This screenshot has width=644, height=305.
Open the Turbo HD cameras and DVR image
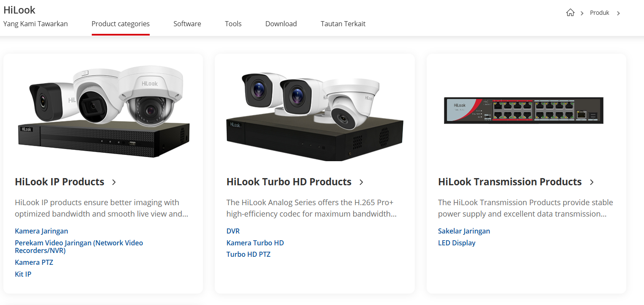[x=315, y=116]
